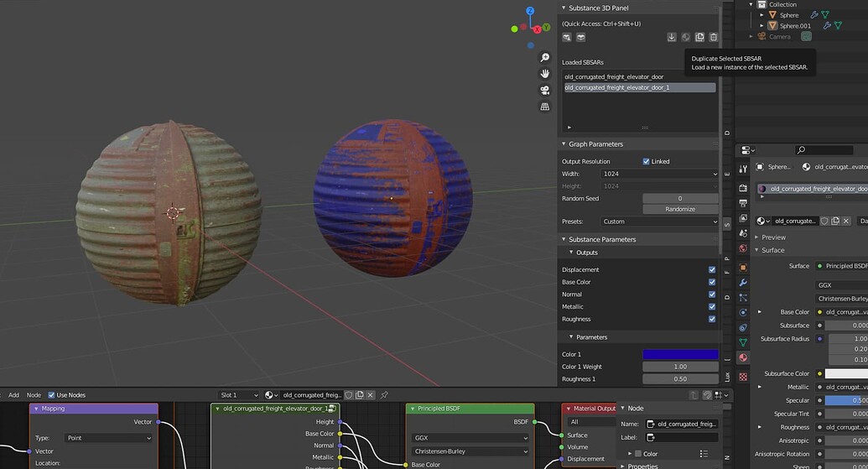Click the Roughness 1 slider
The width and height of the screenshot is (868, 469).
680,379
